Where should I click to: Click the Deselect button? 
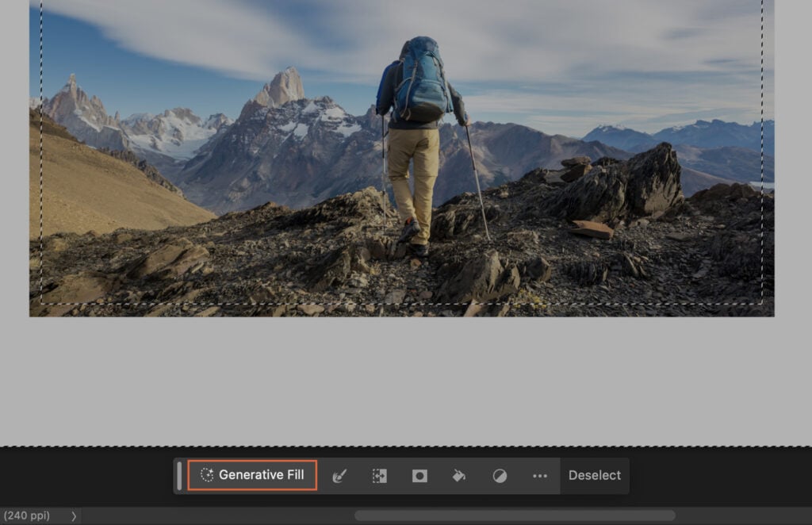click(x=594, y=475)
